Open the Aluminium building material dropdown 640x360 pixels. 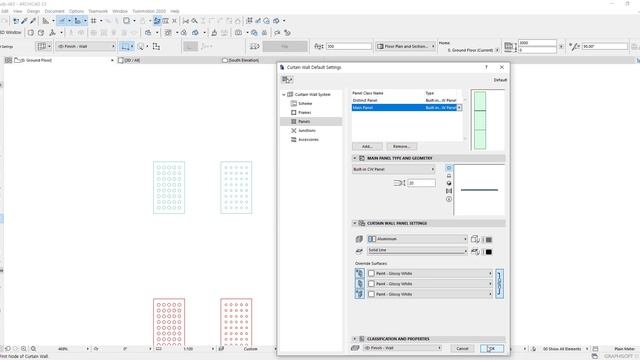(x=417, y=239)
